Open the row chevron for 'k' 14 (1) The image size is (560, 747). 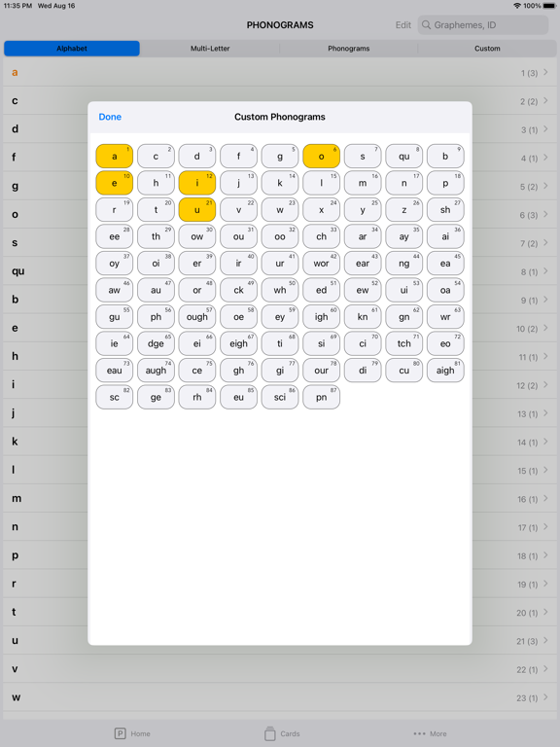tap(545, 443)
